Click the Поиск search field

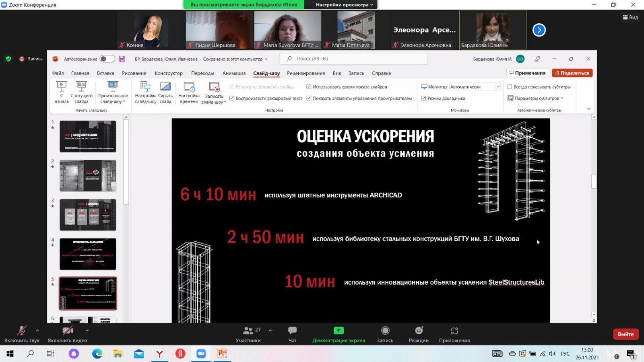pyautogui.click(x=353, y=59)
